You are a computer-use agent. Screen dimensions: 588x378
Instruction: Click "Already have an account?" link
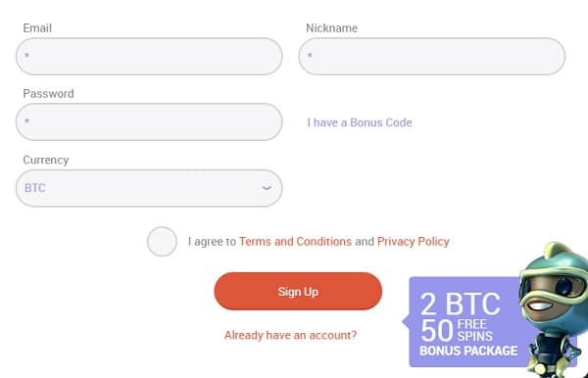click(290, 335)
